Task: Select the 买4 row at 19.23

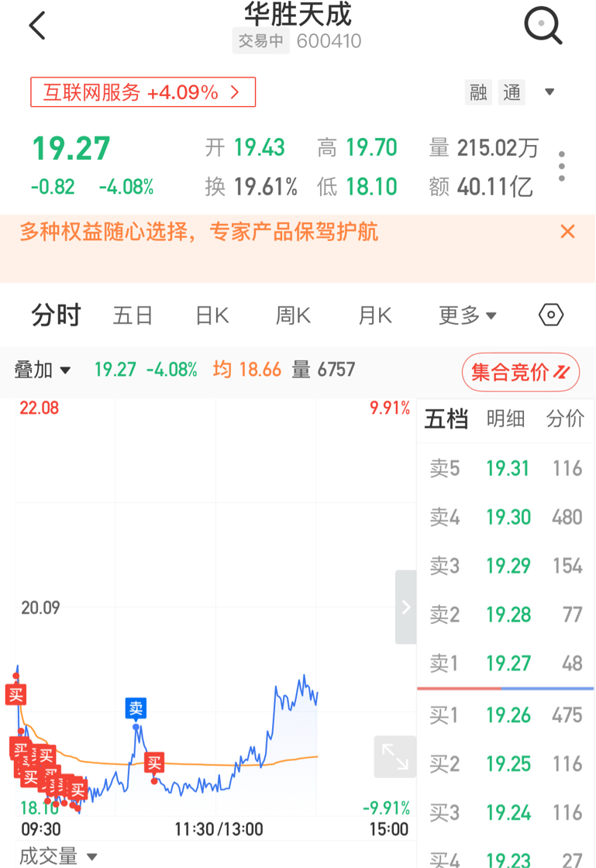Action: [x=506, y=859]
